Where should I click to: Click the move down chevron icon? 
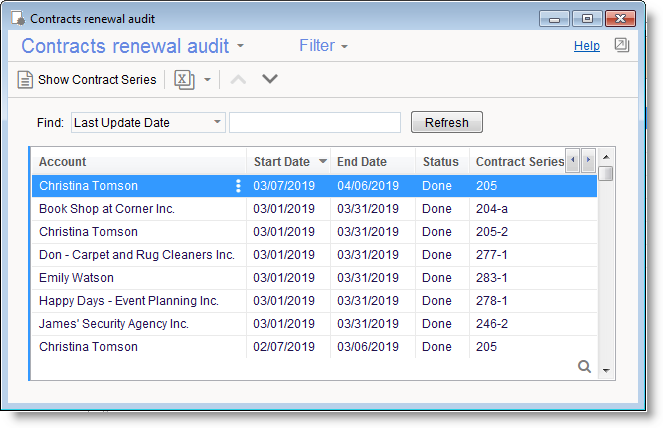[269, 80]
